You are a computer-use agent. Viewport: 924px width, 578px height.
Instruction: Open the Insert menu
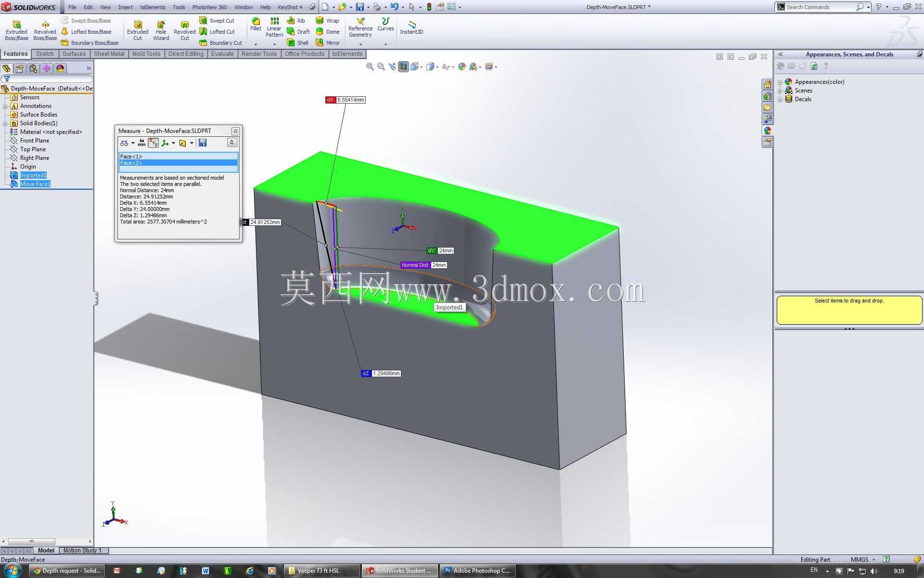(125, 7)
